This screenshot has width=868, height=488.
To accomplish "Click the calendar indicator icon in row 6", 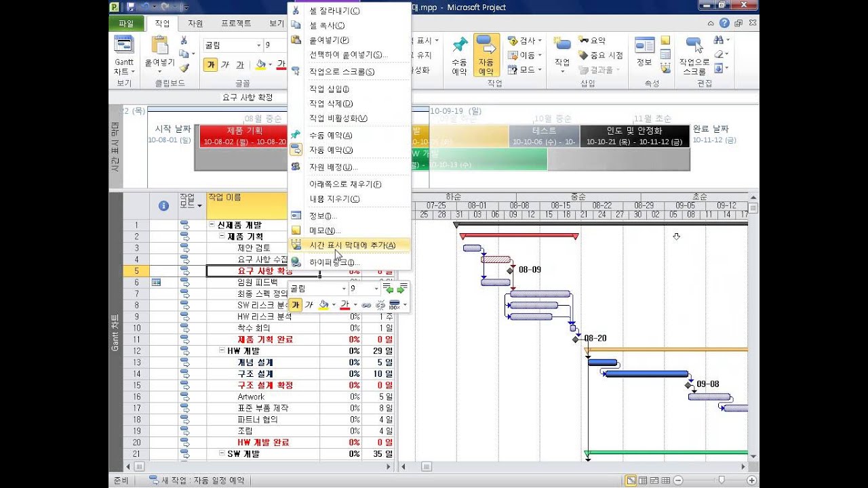I will pyautogui.click(x=157, y=282).
